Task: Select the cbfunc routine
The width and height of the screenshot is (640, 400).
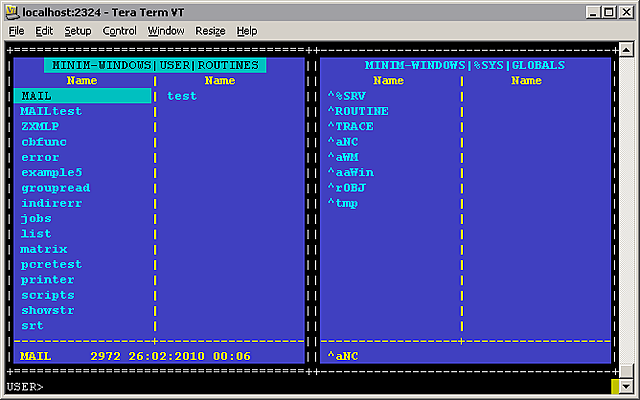Action: coord(44,142)
